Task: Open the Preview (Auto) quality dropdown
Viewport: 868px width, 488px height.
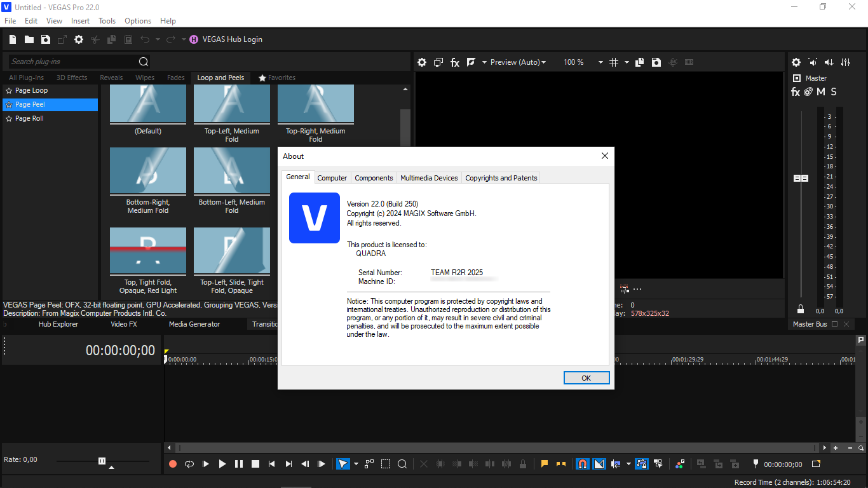Action: [x=519, y=62]
